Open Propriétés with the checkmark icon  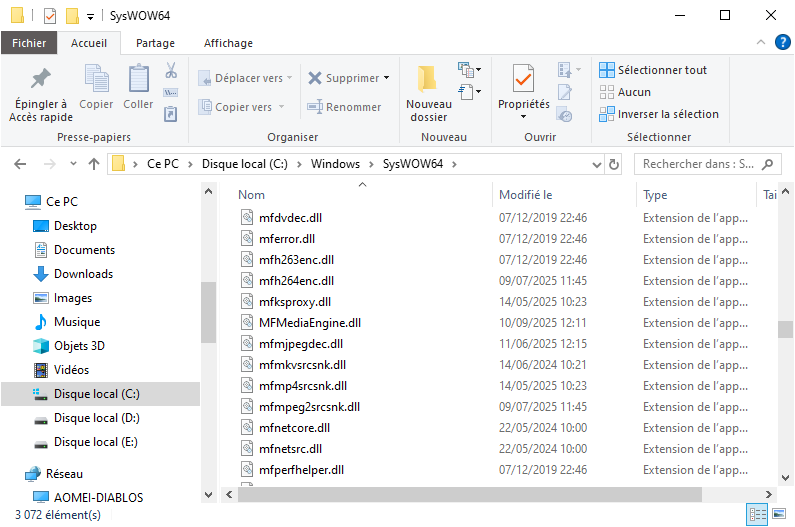[x=523, y=79]
